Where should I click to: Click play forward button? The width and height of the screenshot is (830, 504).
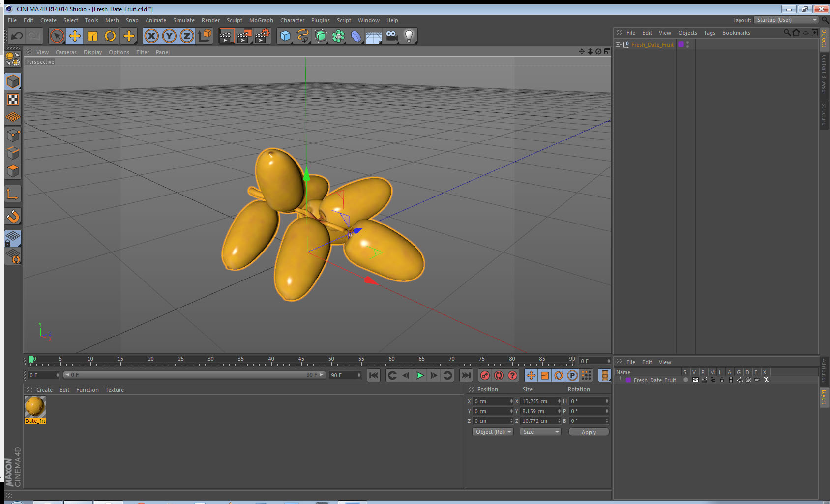(x=420, y=375)
